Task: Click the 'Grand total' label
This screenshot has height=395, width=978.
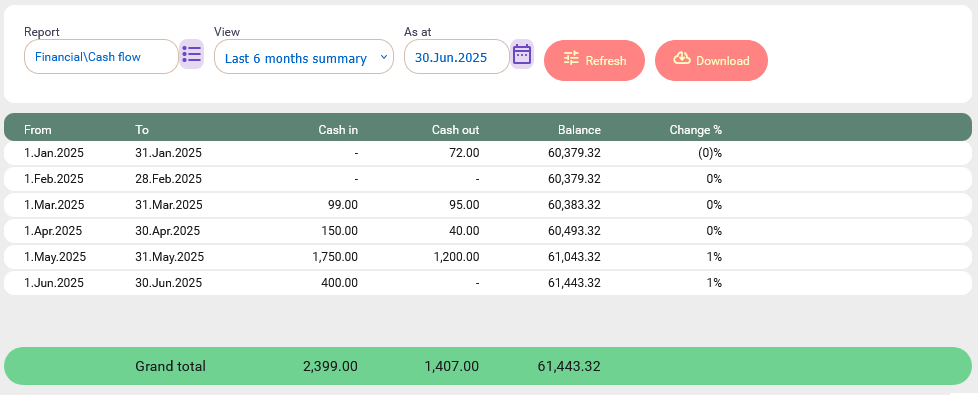Action: (x=170, y=366)
